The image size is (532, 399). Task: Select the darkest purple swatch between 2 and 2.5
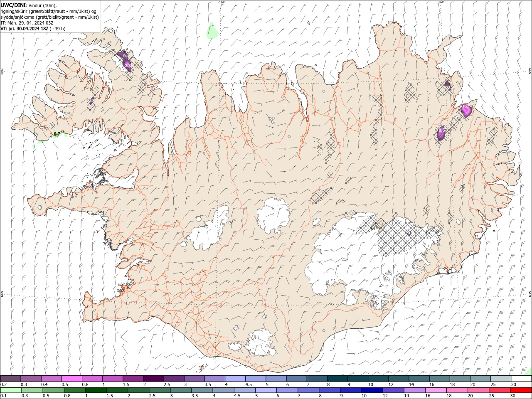click(x=153, y=379)
